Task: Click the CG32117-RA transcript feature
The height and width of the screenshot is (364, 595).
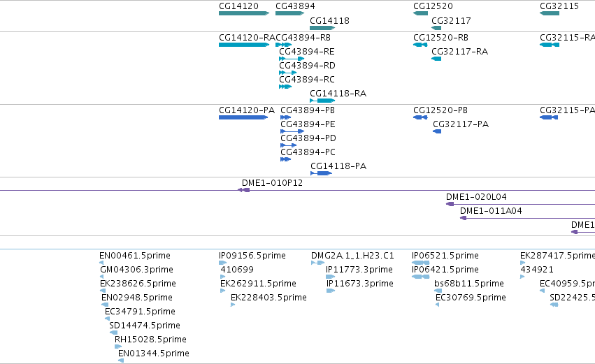Action: 436,59
